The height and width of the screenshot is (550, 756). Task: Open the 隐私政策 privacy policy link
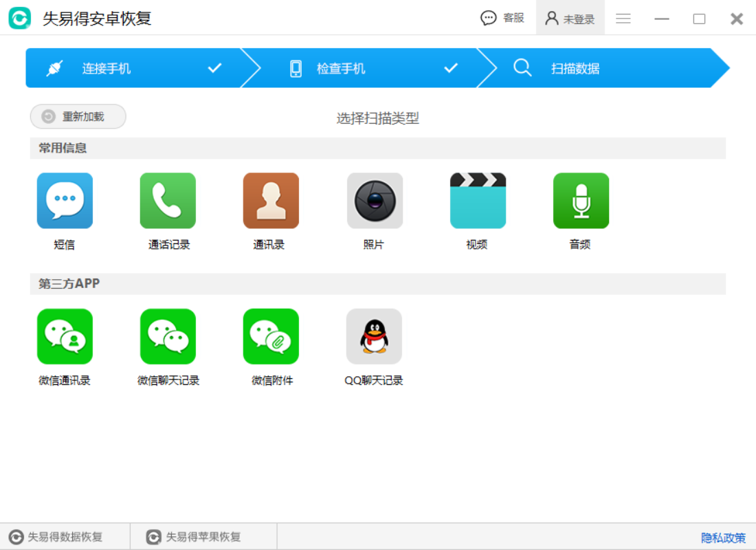723,538
